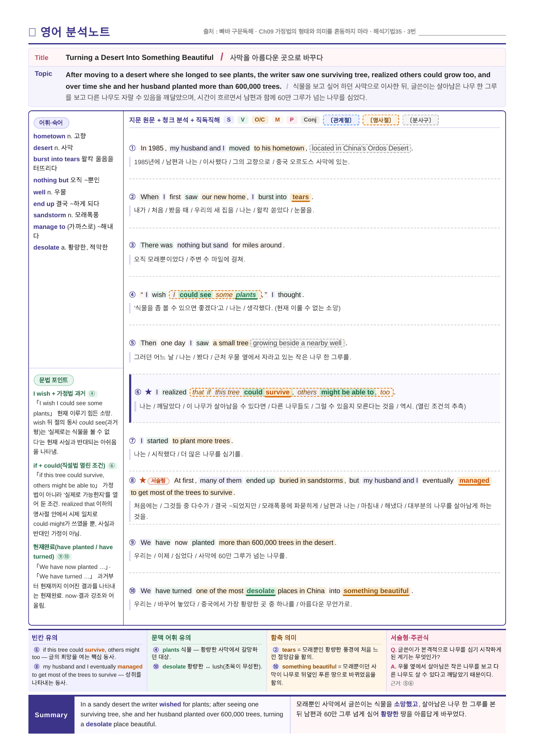The height and width of the screenshot is (756, 534).
Task: Click vocabulary entry 'sandstorm n. 모래폭풍'
Action: (66, 215)
